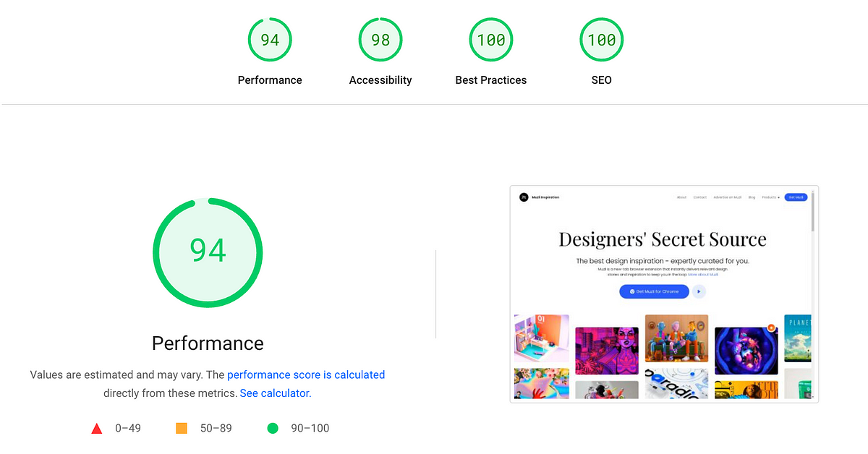Open the 'See calculator.' link

click(x=276, y=393)
